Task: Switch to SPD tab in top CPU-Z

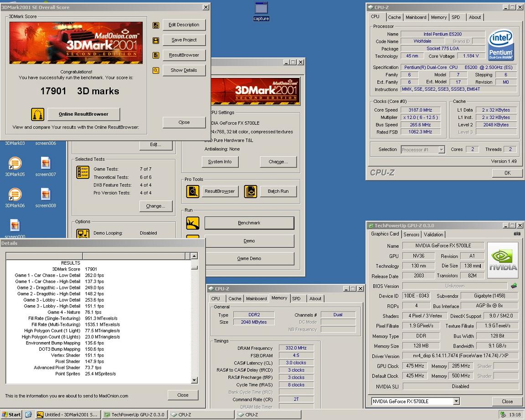Action: coord(456,17)
